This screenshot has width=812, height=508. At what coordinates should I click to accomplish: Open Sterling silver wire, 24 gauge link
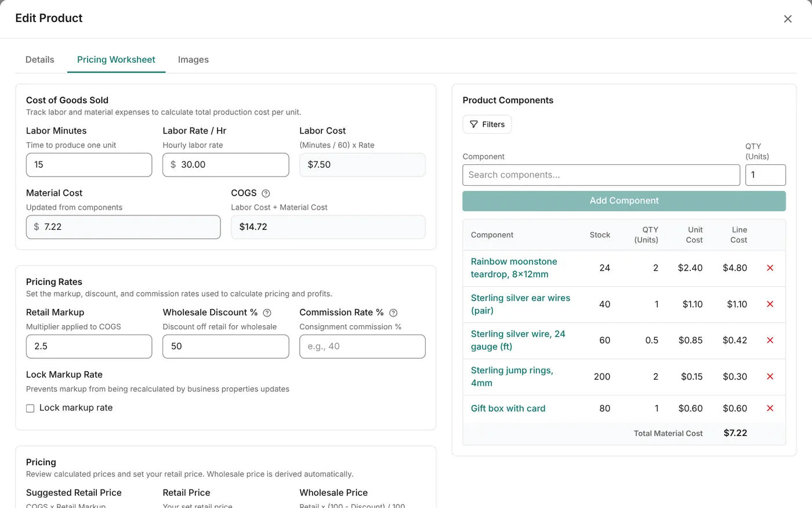point(518,340)
